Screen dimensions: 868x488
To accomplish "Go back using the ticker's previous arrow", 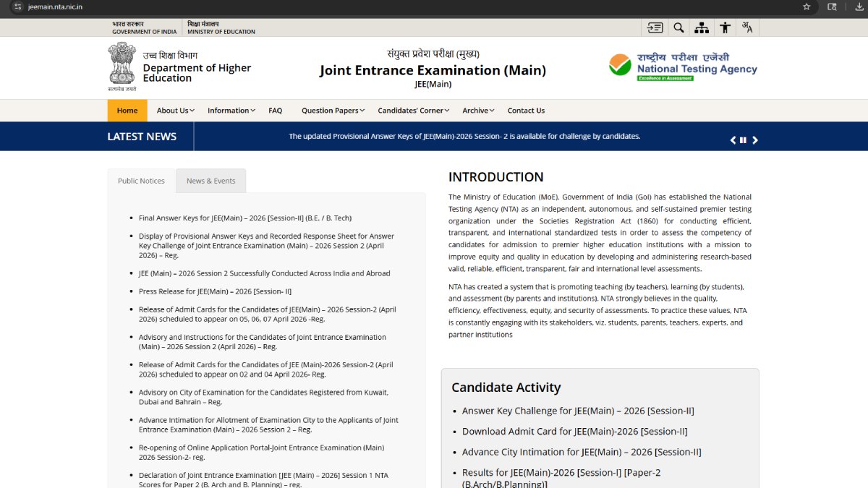I will coord(731,140).
